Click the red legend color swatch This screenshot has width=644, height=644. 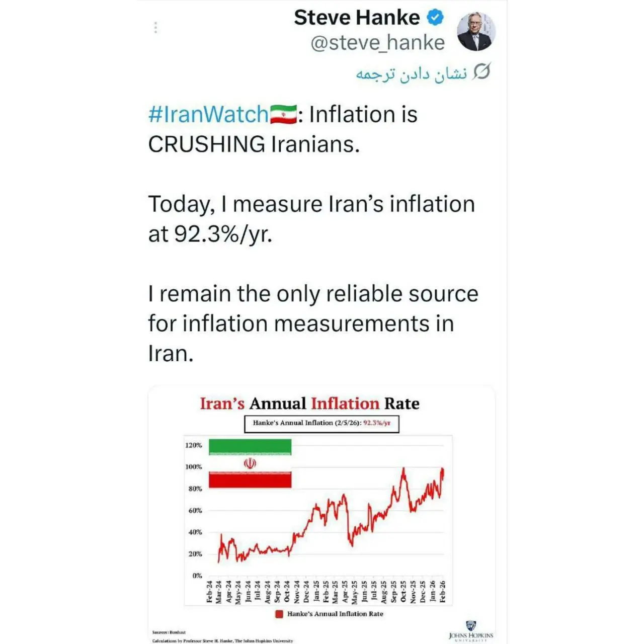[x=279, y=614]
